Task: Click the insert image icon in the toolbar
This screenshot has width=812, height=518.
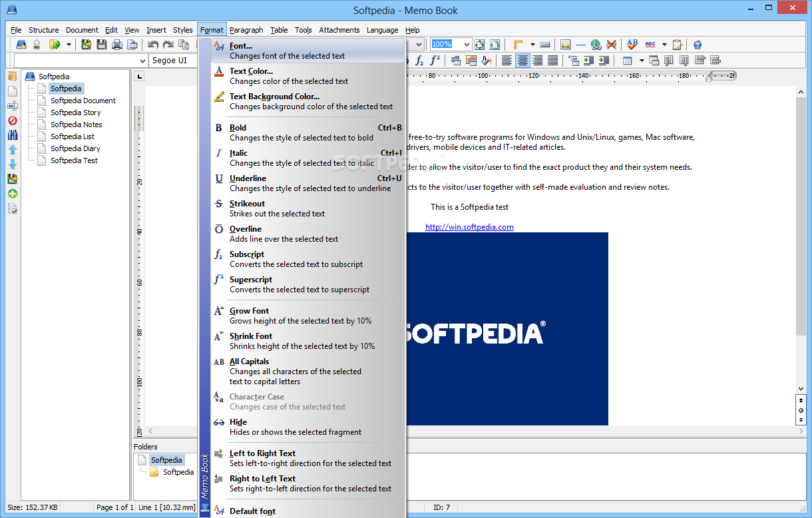Action: point(566,45)
